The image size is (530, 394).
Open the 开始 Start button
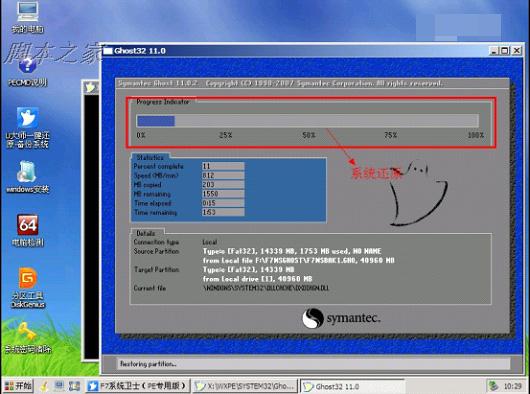19,386
